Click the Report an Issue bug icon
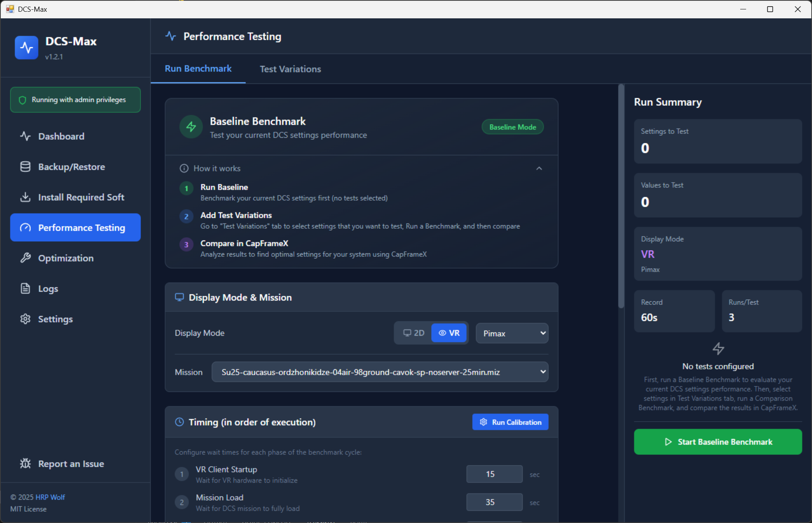 [25, 464]
